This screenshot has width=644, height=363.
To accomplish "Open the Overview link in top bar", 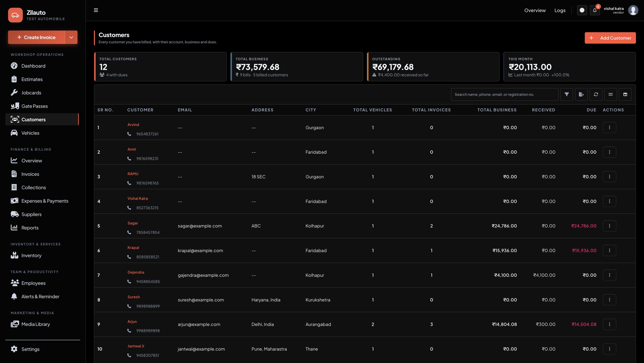I will (535, 10).
